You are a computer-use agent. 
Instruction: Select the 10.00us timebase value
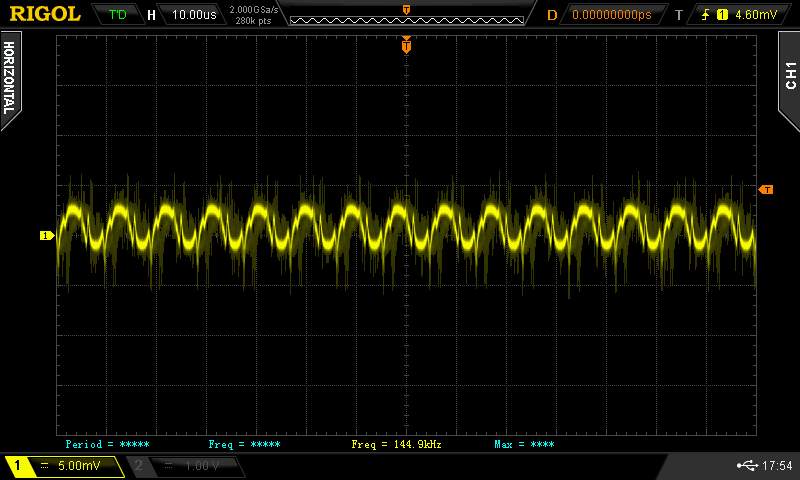(192, 15)
